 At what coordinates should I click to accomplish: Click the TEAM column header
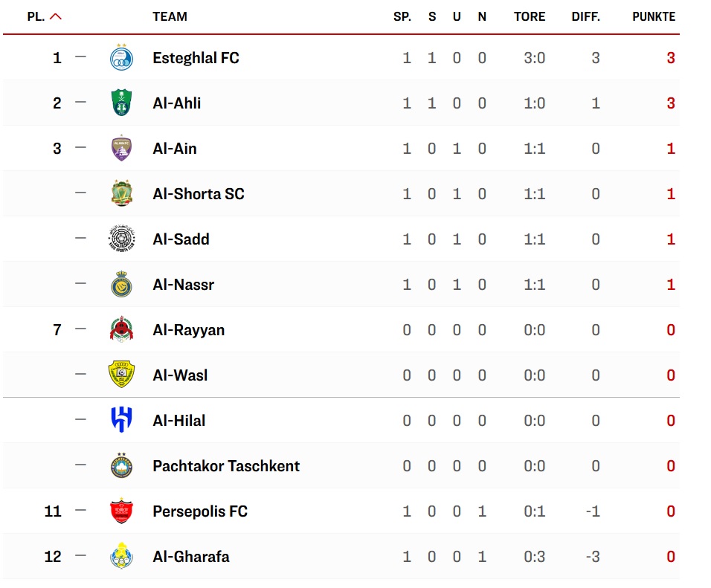click(x=170, y=16)
